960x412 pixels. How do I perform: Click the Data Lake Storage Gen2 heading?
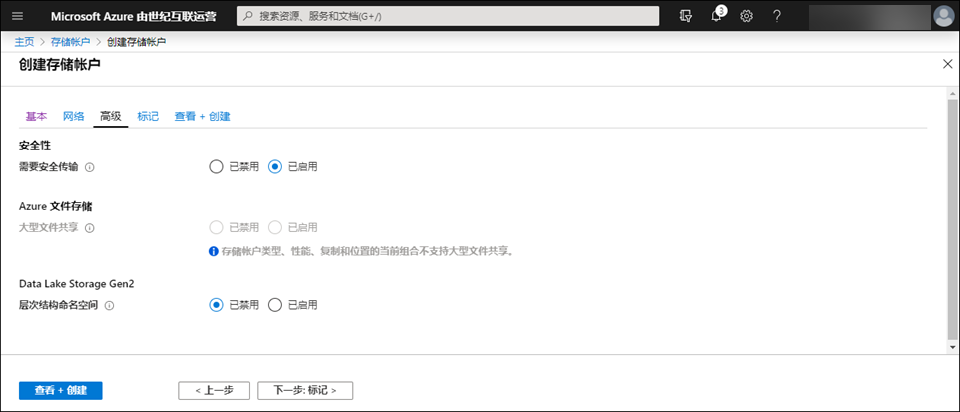pyautogui.click(x=77, y=284)
